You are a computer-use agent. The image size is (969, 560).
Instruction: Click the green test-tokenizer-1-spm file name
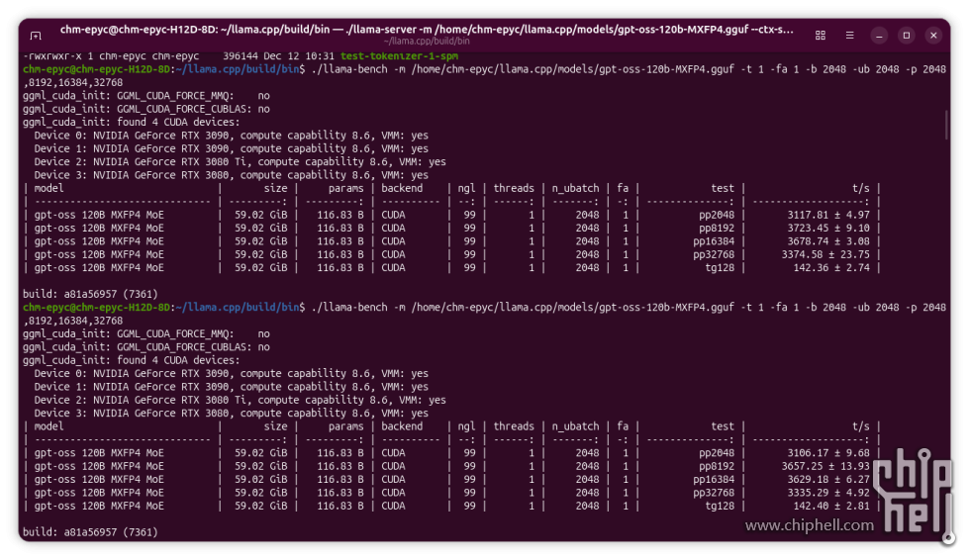399,56
